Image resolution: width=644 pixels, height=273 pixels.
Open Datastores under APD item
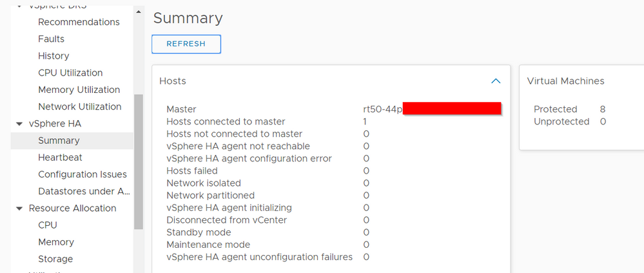[x=84, y=191]
